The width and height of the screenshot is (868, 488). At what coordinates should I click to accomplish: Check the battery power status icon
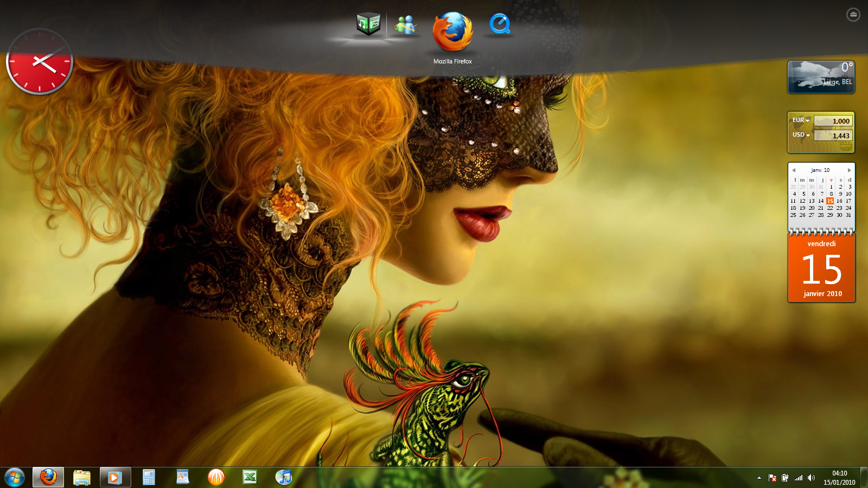785,478
